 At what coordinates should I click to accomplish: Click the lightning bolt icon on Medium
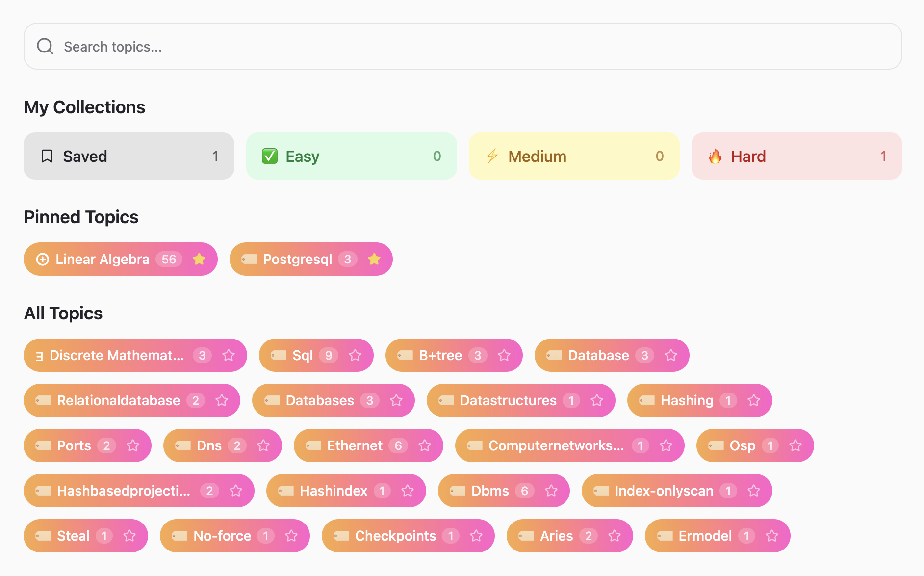point(492,156)
